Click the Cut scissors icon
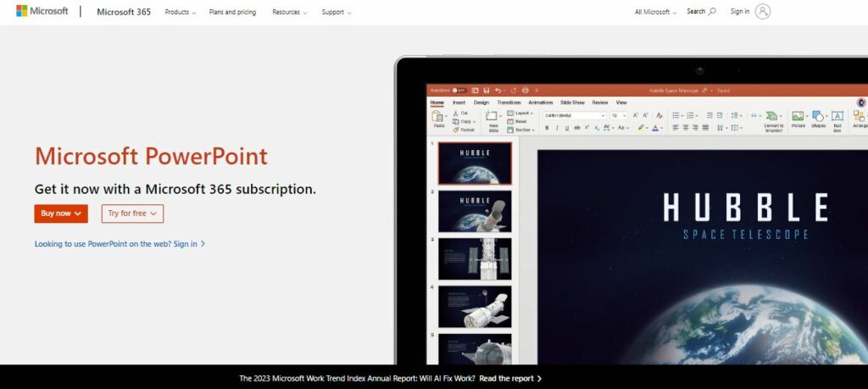The width and height of the screenshot is (868, 389). pyautogui.click(x=455, y=113)
